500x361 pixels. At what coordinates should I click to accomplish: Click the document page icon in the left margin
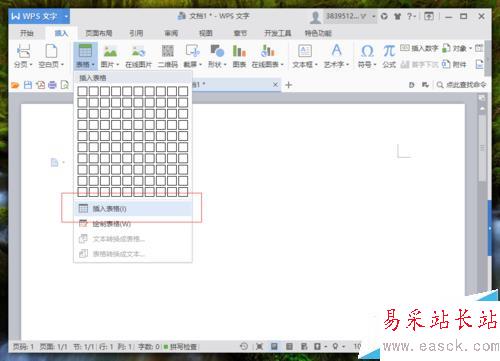(54, 162)
